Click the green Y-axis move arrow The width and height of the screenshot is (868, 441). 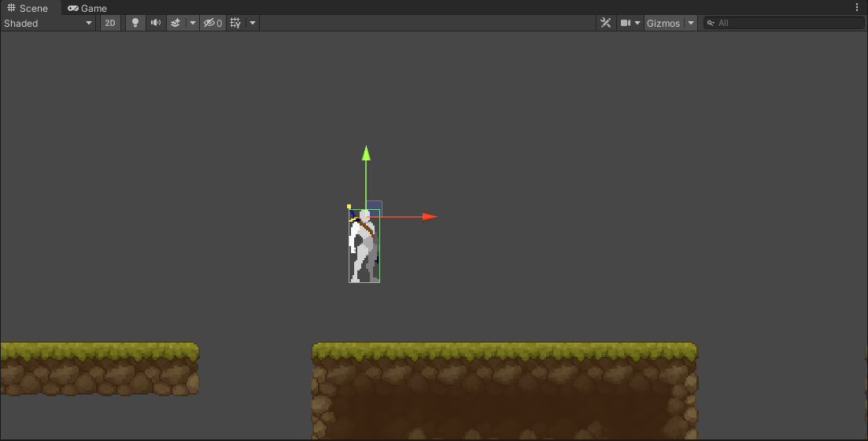(x=366, y=153)
